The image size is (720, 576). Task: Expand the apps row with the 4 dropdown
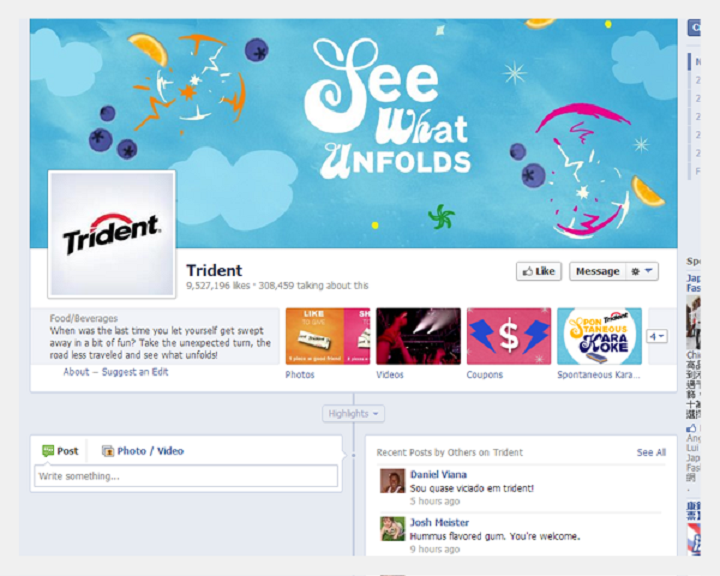[657, 337]
